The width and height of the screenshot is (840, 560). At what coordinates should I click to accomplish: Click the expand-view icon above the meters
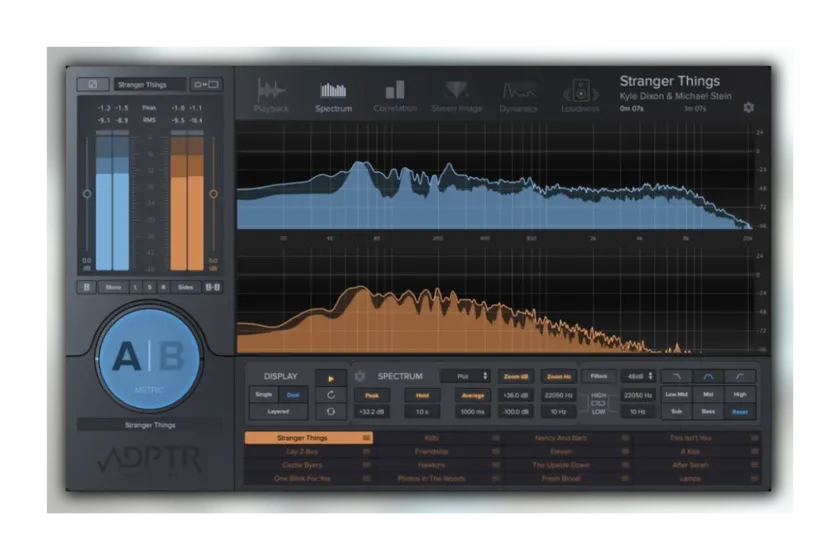click(93, 84)
